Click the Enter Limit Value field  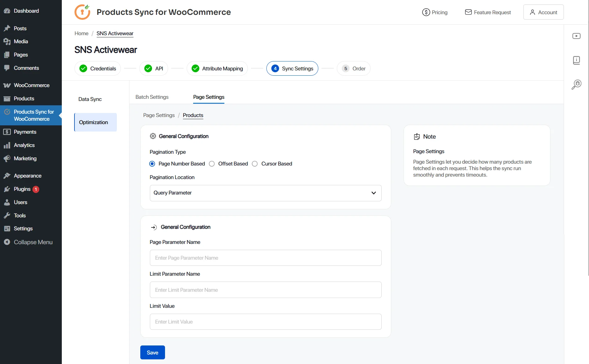pos(265,321)
